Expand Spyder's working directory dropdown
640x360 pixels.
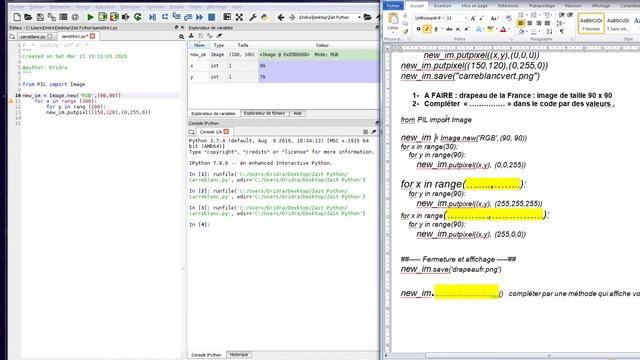coord(359,17)
